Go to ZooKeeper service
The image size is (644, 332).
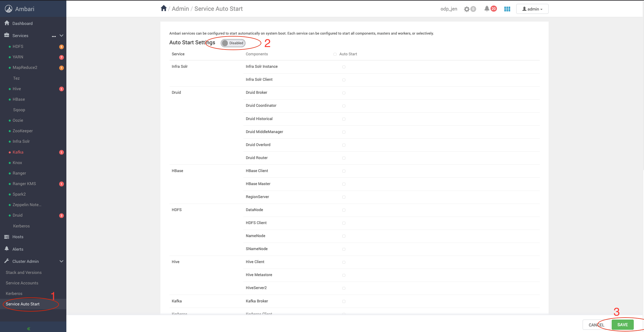(x=23, y=131)
